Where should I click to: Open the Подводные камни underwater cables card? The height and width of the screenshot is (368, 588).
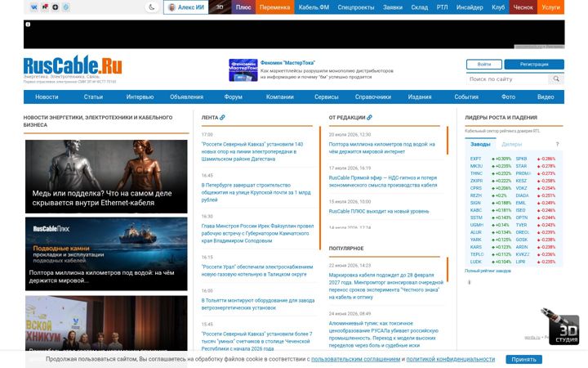(106, 254)
